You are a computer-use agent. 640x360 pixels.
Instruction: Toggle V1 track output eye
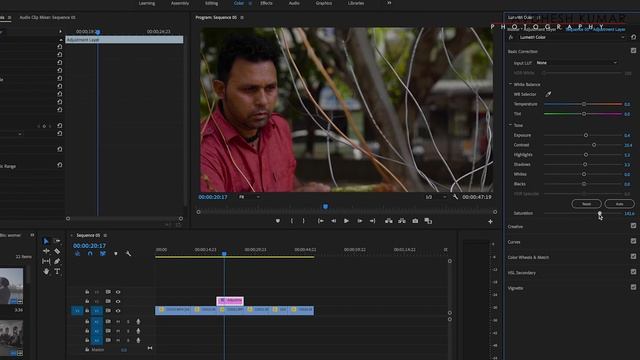click(118, 311)
